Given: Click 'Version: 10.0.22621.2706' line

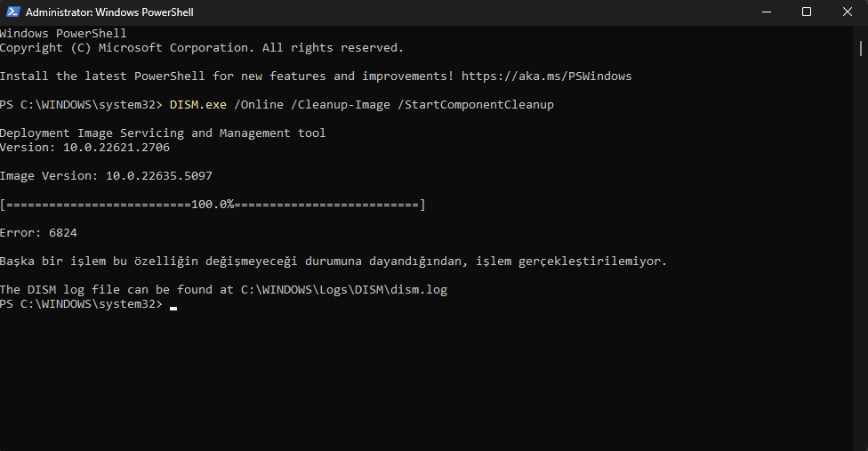Looking at the screenshot, I should pos(84,148).
